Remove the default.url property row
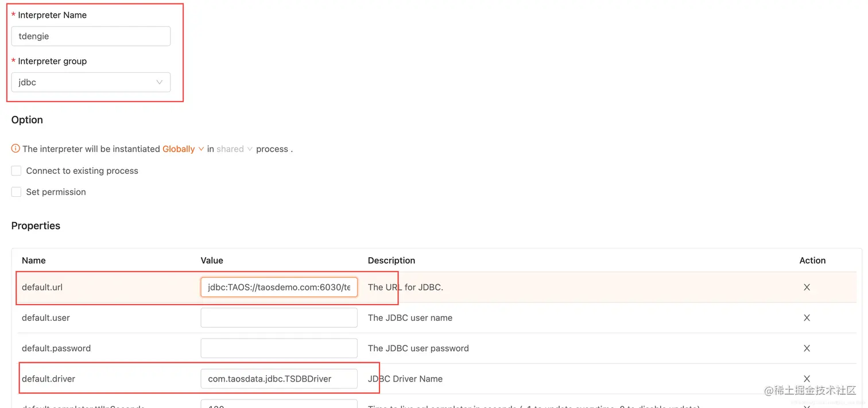Viewport: 868px width, 408px height. point(807,287)
